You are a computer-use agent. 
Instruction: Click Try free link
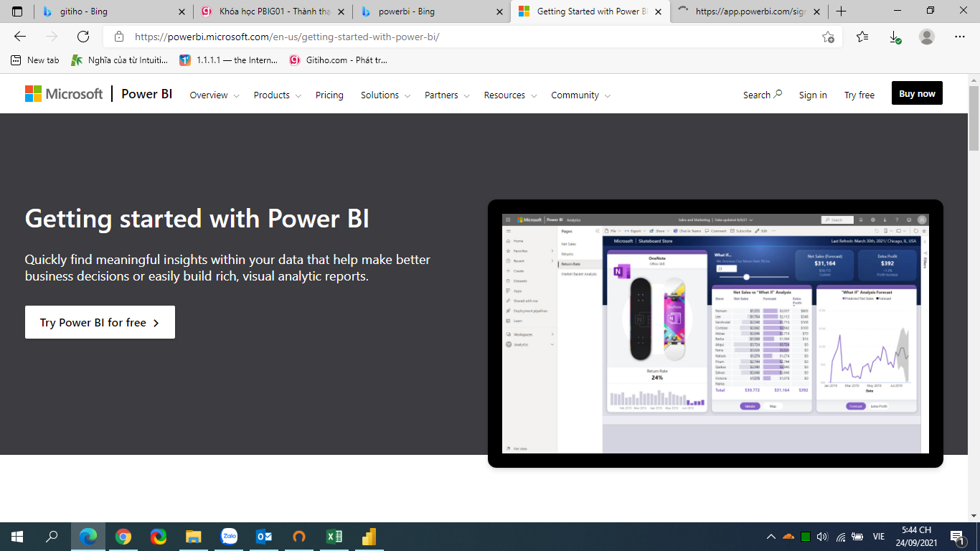859,95
